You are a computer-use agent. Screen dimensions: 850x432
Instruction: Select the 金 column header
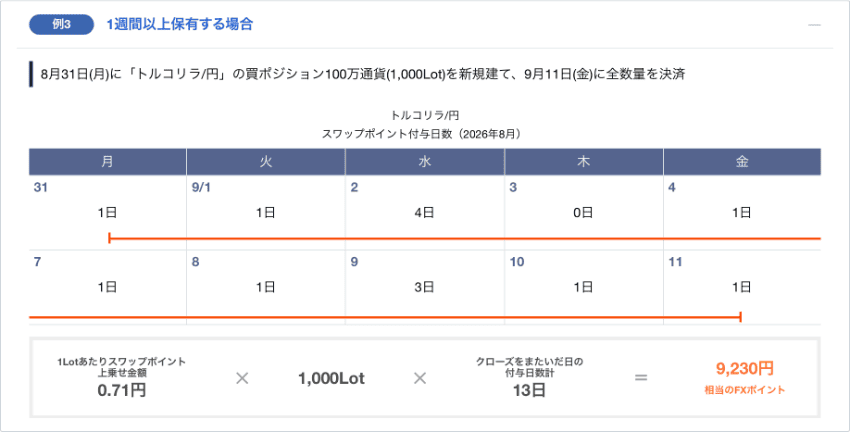point(742,162)
